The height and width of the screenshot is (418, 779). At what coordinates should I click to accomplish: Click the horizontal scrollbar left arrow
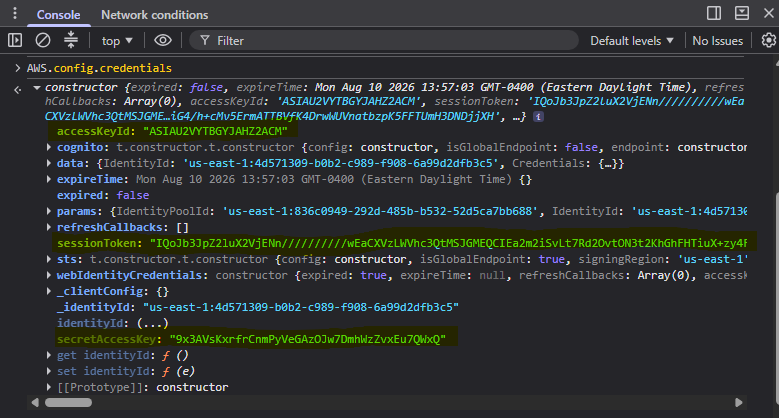click(35, 403)
